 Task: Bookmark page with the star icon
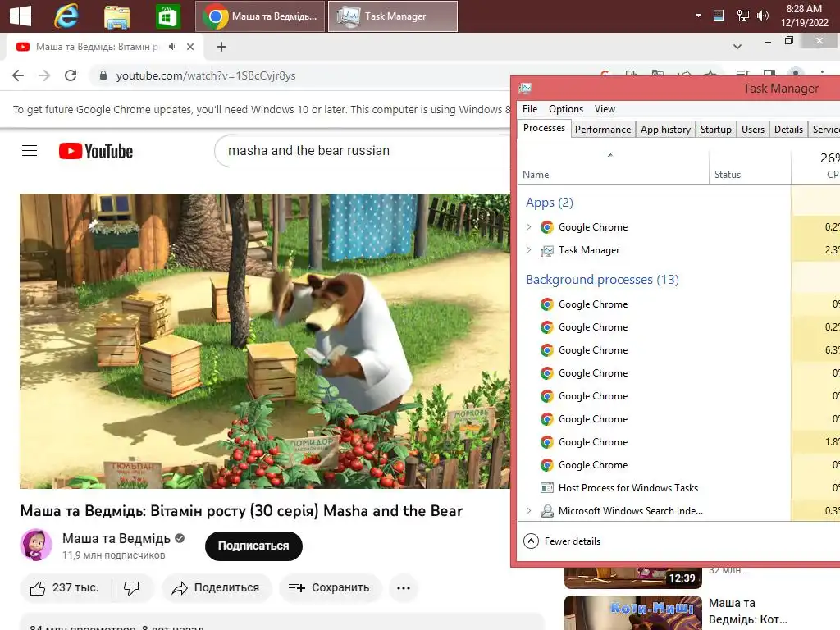point(710,75)
